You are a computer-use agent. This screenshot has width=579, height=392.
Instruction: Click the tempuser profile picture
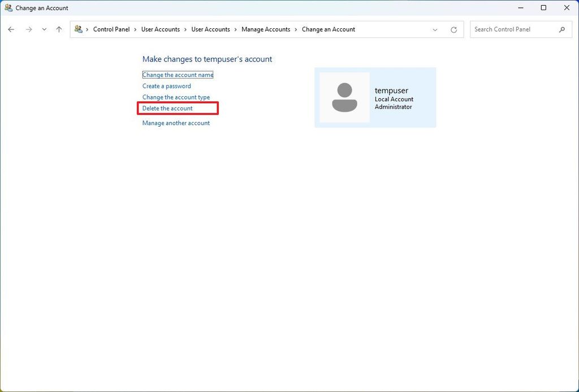coord(345,97)
